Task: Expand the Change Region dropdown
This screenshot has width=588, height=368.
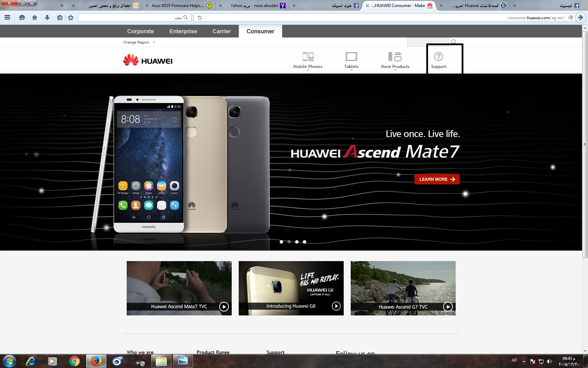Action: pos(139,42)
